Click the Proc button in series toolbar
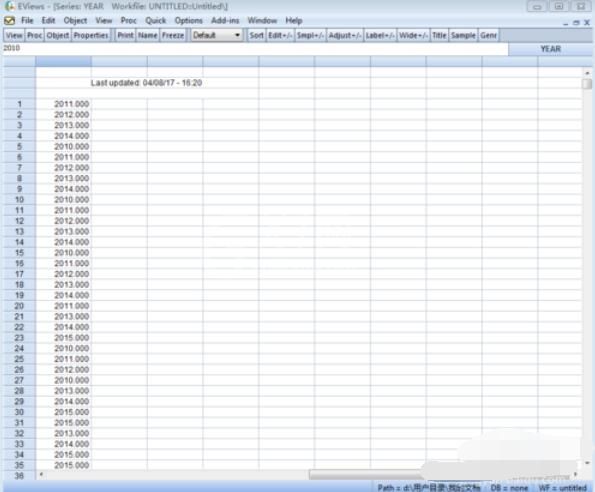Screen dimensions: 595x492 (35, 35)
